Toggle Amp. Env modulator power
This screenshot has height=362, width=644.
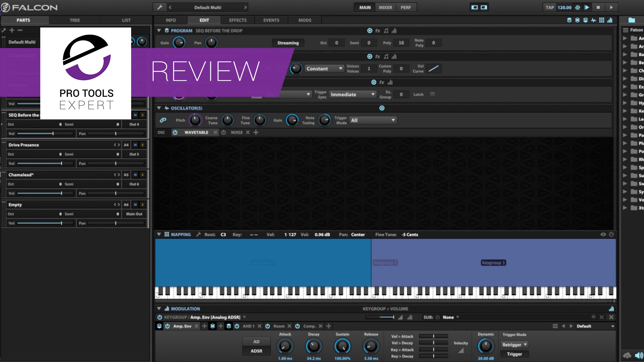[x=167, y=326]
